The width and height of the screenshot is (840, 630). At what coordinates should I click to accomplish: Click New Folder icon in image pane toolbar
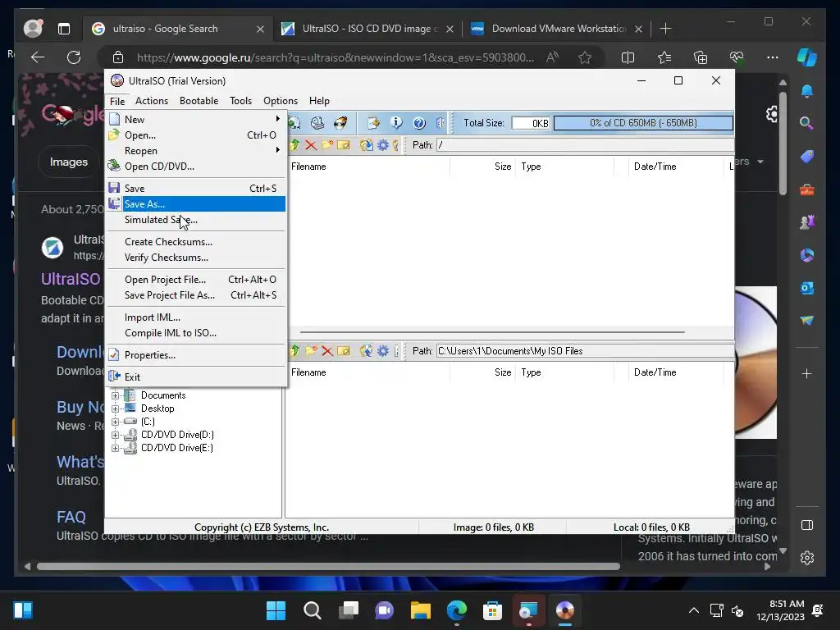(x=327, y=145)
